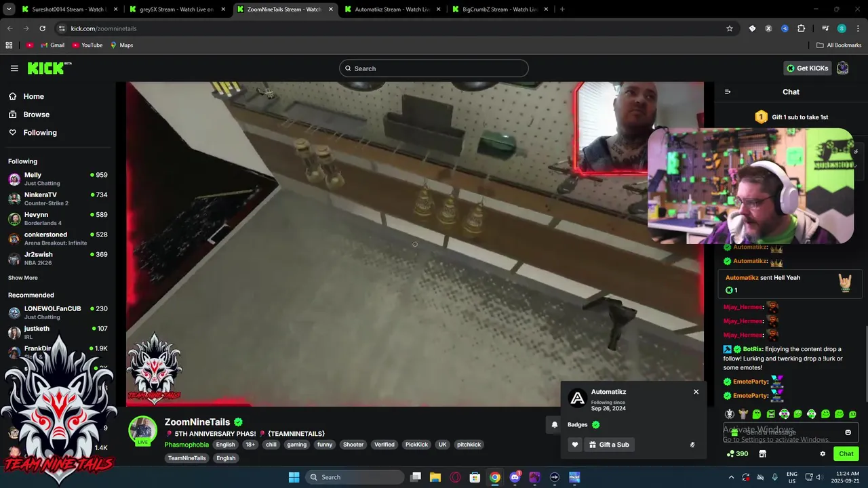Open Chrome three-dot menu

pyautogui.click(x=857, y=28)
